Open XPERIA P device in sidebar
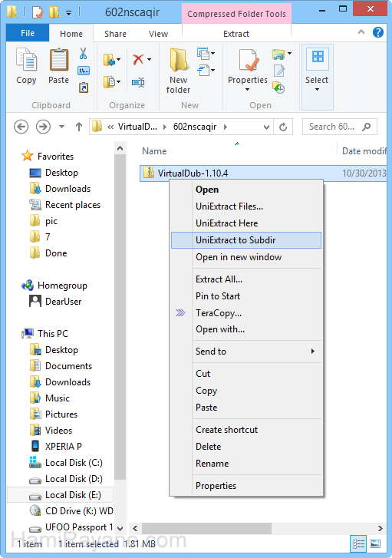392x558 pixels. [x=56, y=447]
